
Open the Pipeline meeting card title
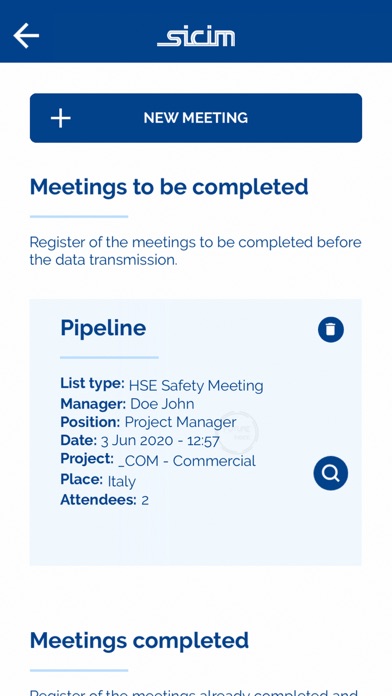pos(103,328)
